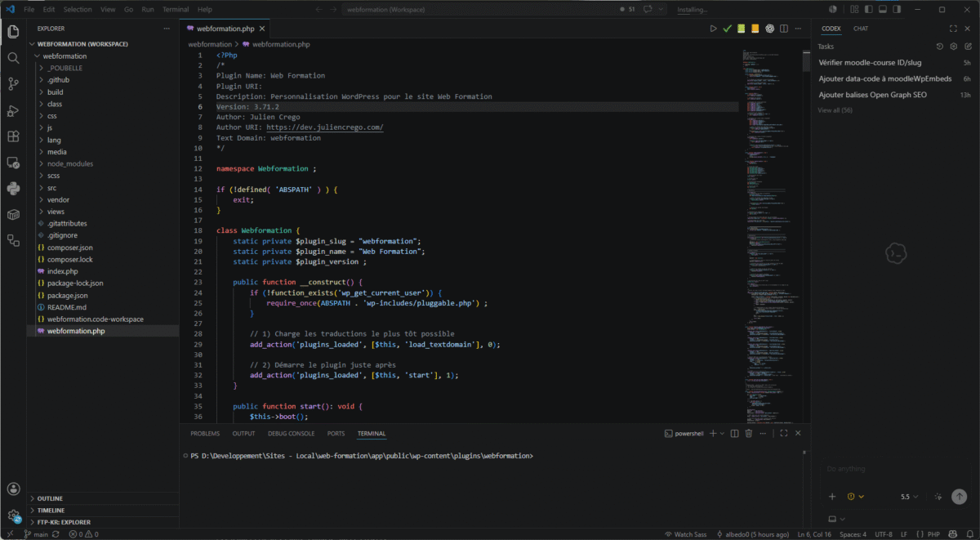Open the Terminal menu
Screen dimensions: 980x540
pyautogui.click(x=175, y=10)
